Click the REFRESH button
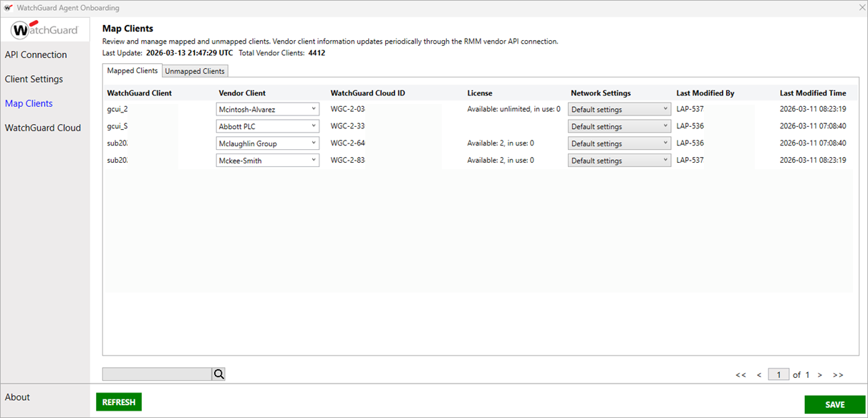This screenshot has height=418, width=868. pos(119,402)
